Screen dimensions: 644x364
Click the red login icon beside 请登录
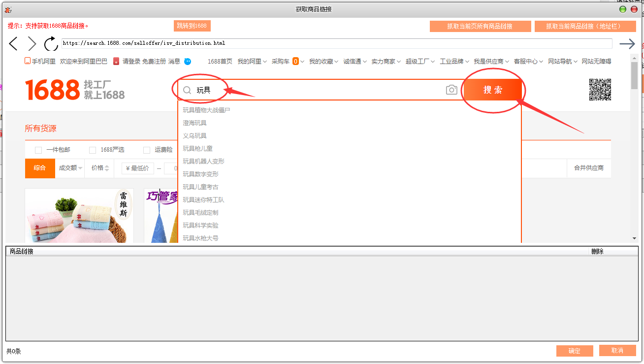click(x=116, y=62)
